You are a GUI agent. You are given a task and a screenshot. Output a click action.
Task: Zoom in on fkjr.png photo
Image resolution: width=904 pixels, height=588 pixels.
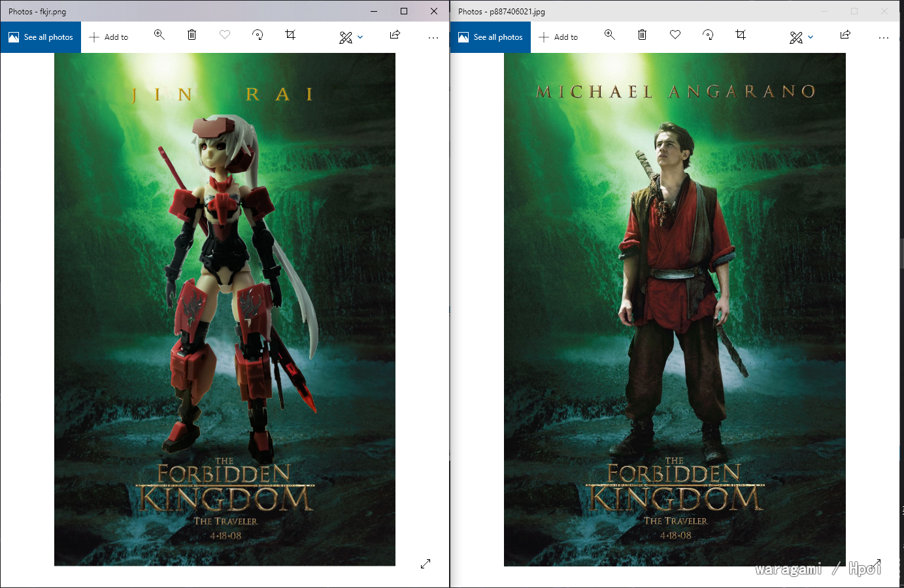[159, 35]
